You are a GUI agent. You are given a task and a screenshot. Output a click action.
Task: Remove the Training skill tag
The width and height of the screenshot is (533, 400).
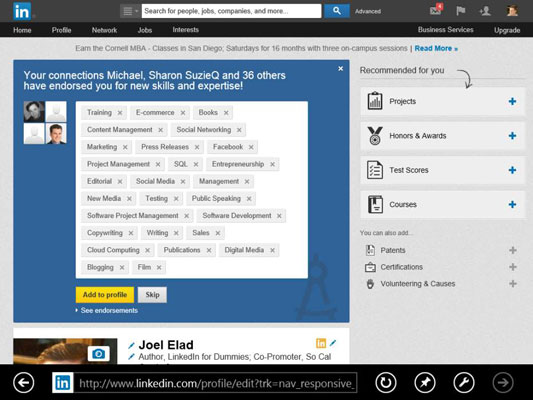click(x=120, y=112)
